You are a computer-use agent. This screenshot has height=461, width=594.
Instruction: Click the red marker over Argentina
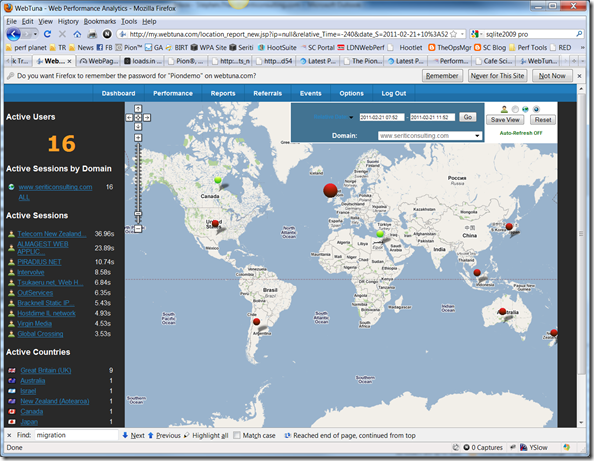[256, 322]
